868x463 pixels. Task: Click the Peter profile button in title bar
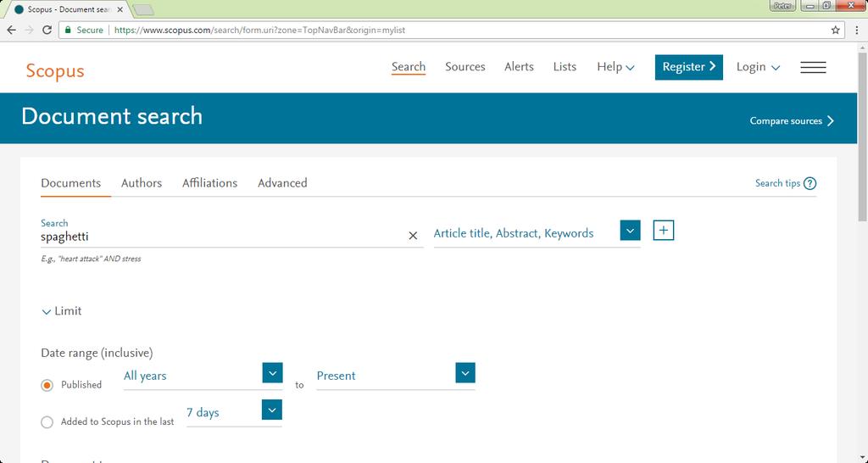click(782, 6)
